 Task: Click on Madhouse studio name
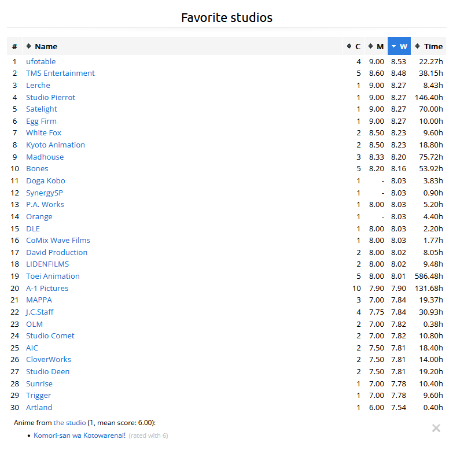click(x=45, y=157)
